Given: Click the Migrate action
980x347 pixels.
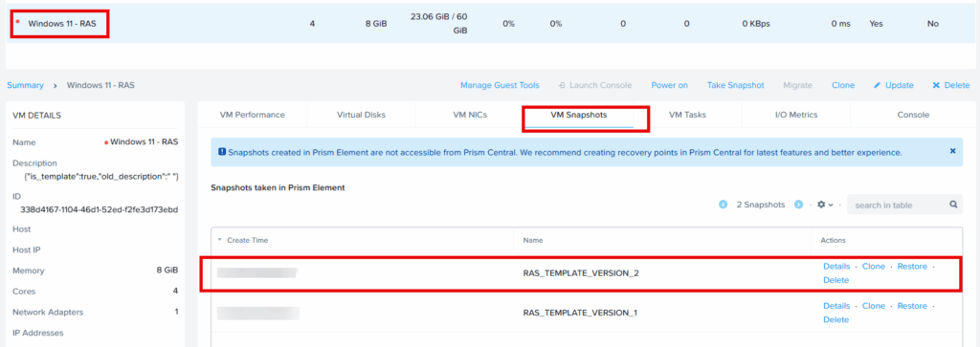Looking at the screenshot, I should coord(797,85).
